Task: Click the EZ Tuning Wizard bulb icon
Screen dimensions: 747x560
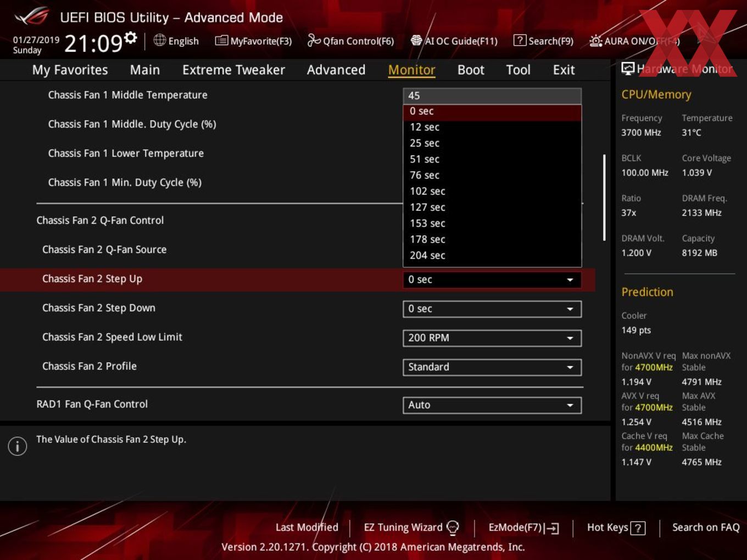Action: tap(453, 528)
